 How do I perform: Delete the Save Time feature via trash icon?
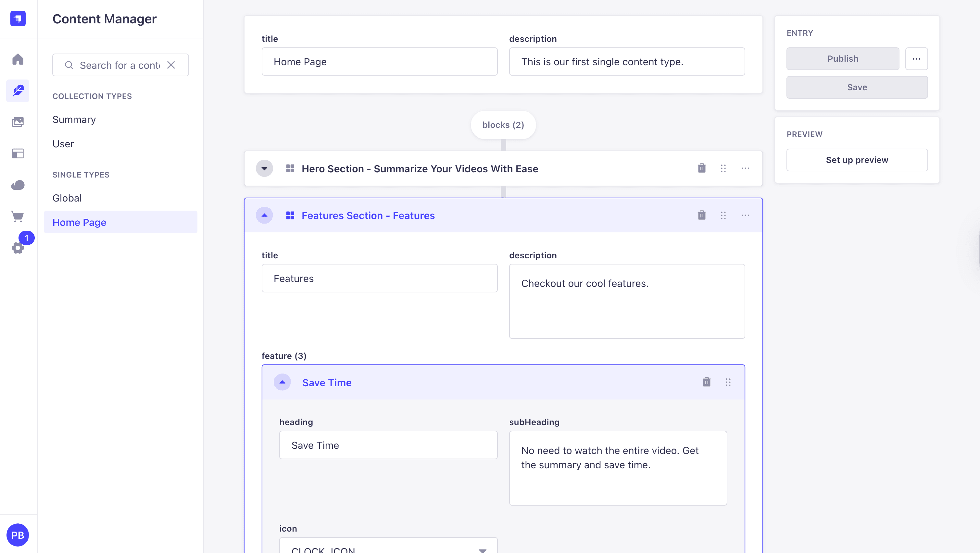pyautogui.click(x=707, y=382)
